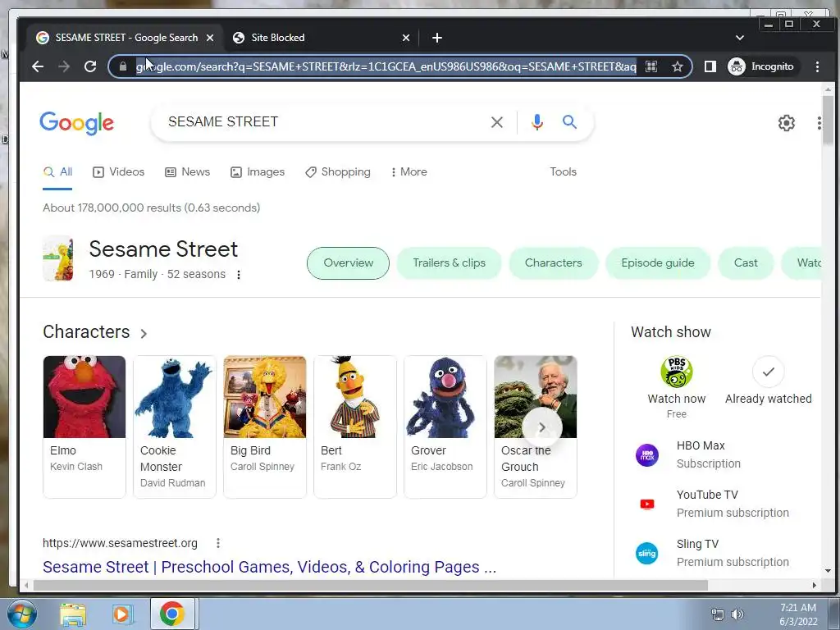Viewport: 840px width, 630px height.
Task: Bookmark this page with the star
Action: click(x=677, y=66)
